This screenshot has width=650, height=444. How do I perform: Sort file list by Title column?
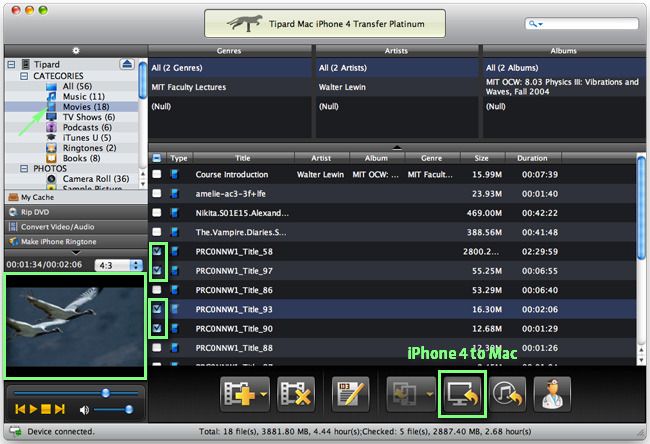click(243, 158)
